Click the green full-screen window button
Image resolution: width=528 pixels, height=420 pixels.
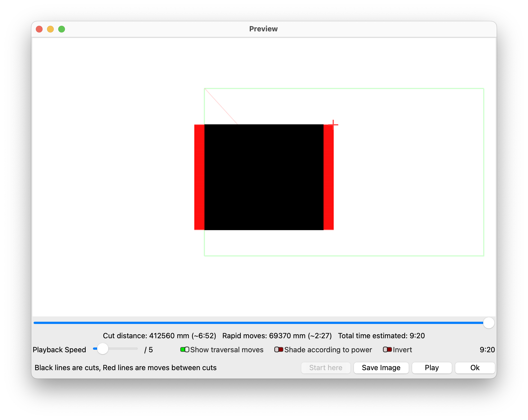[x=62, y=29]
